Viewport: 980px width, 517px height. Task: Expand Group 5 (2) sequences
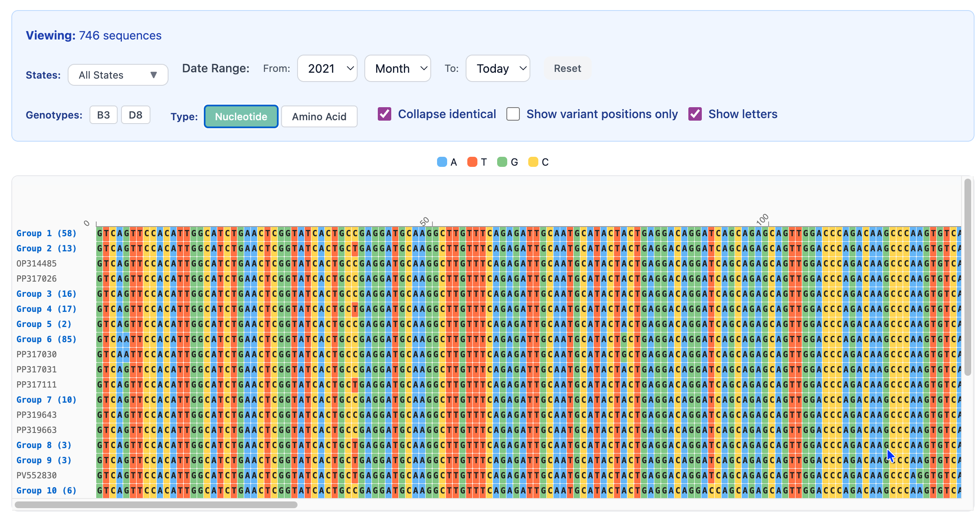(x=44, y=324)
